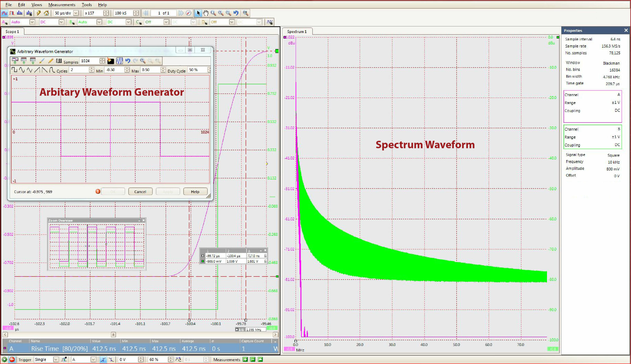Select the arrow pointer tool
The height and width of the screenshot is (364, 631).
[x=198, y=13]
